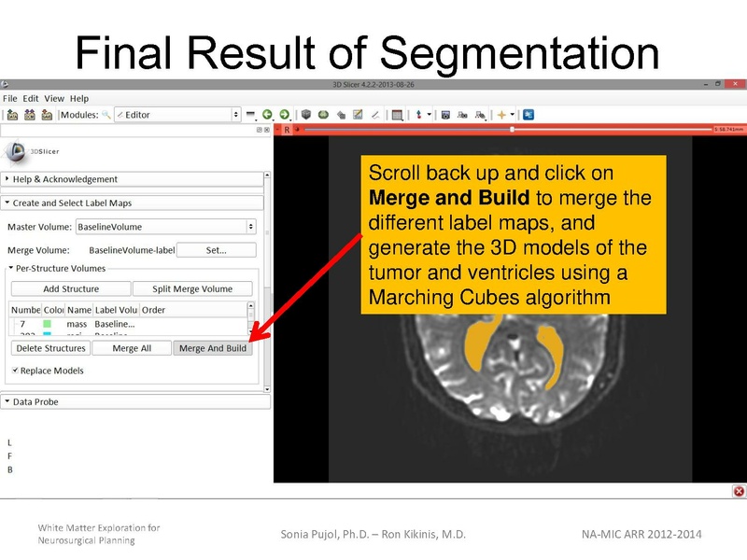Open the View menu
The height and width of the screenshot is (560, 747).
[53, 97]
